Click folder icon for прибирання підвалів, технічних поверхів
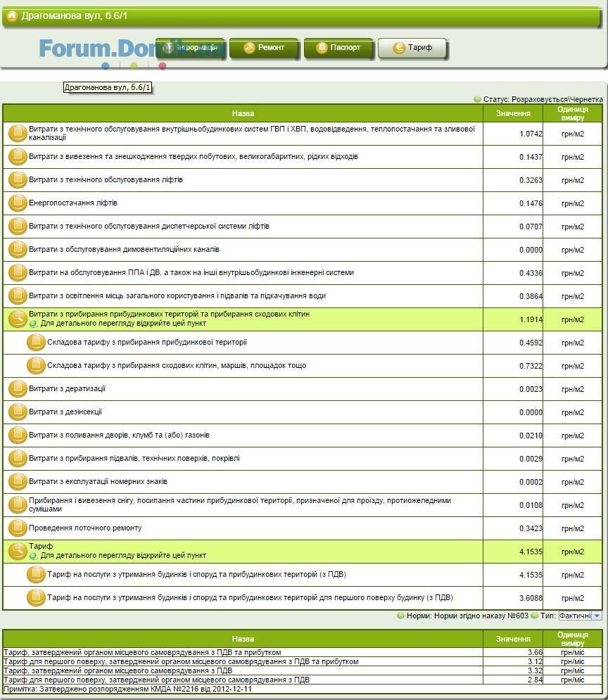Viewport: 608px width, 700px height. 18,459
